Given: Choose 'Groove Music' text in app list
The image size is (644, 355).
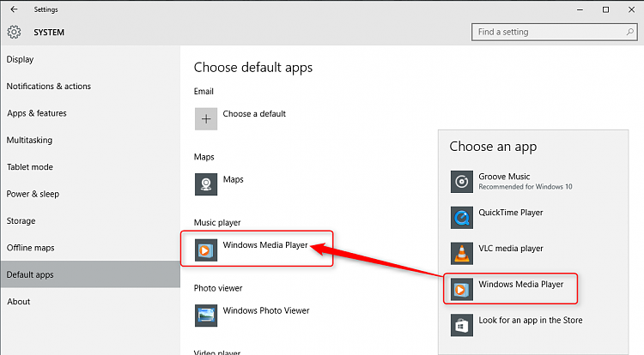Looking at the screenshot, I should [x=504, y=177].
